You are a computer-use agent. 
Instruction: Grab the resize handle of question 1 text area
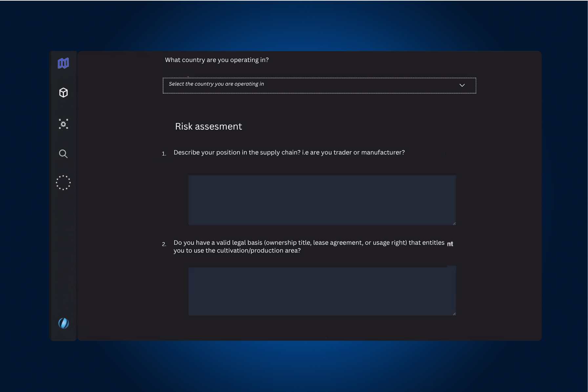click(x=454, y=223)
